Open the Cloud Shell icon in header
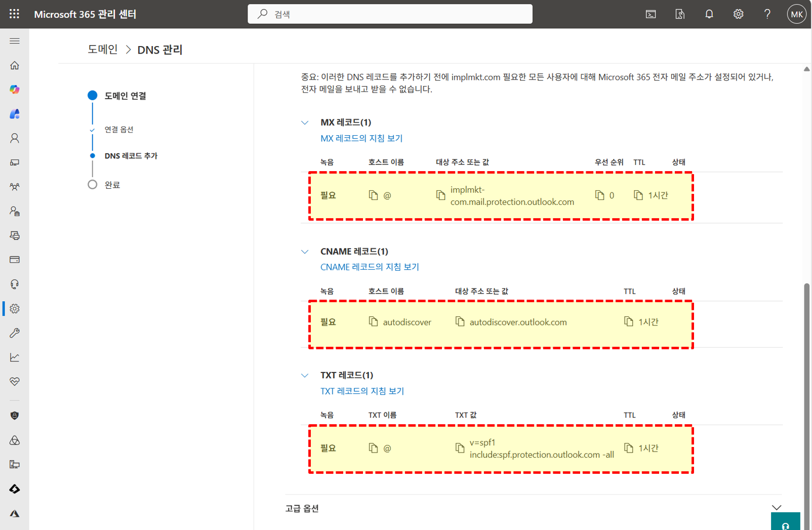Viewport: 812px width, 530px height. point(651,14)
